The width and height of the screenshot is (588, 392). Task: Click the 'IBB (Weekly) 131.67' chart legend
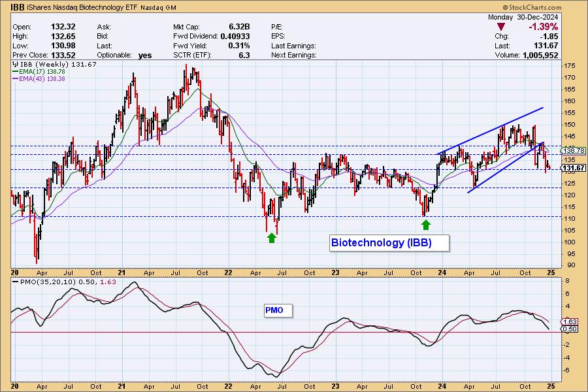pyautogui.click(x=58, y=65)
